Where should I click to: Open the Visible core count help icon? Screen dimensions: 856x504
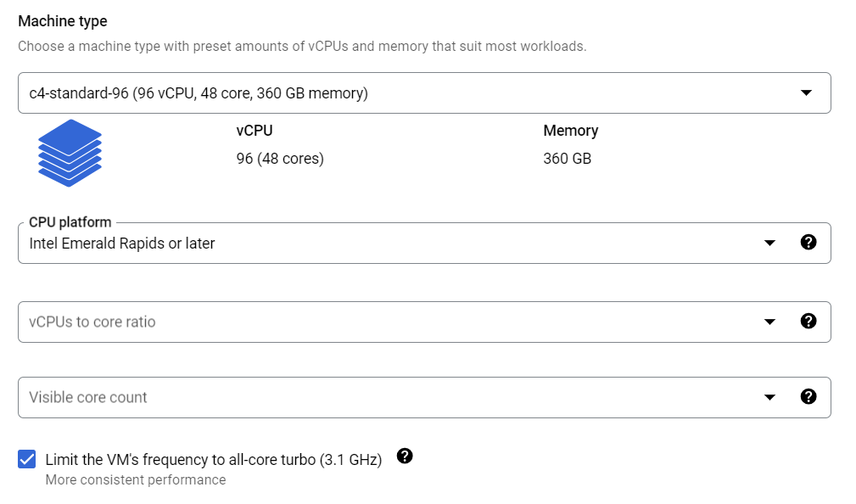pyautogui.click(x=808, y=396)
